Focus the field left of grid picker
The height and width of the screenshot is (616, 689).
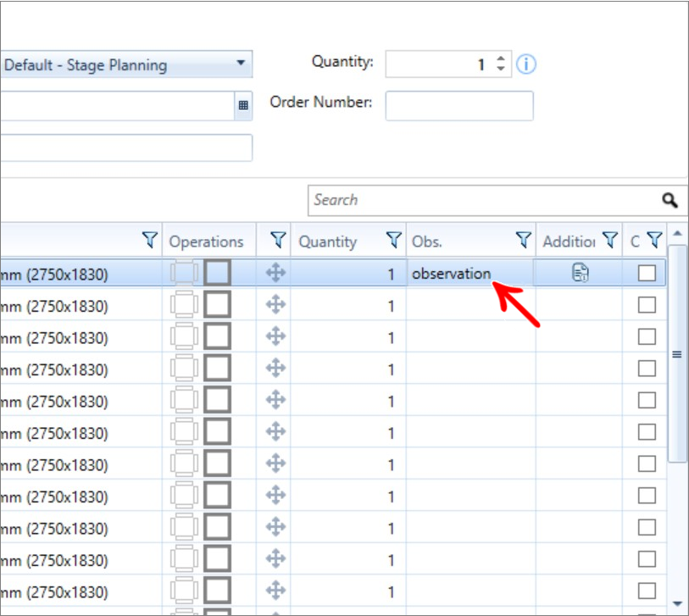point(117,106)
